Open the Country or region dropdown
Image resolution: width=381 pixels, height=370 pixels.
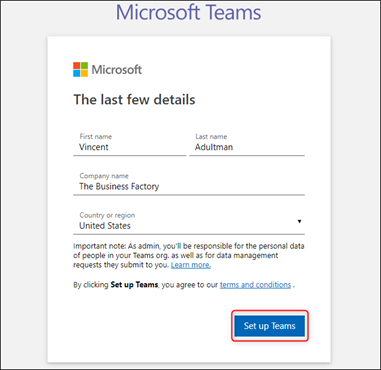(x=189, y=222)
